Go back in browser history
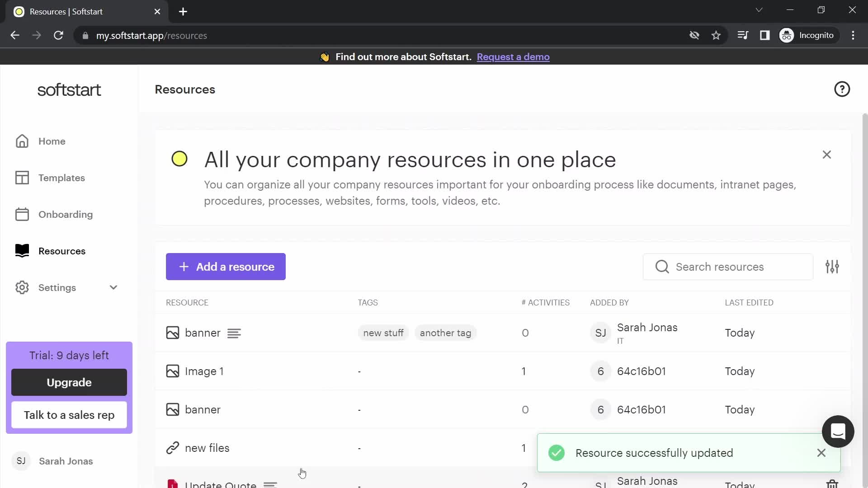Screen dimensions: 868x488 (x=15, y=35)
